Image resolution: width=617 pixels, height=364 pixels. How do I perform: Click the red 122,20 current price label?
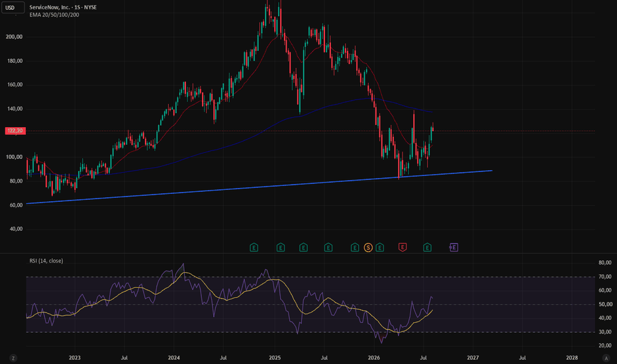click(15, 130)
